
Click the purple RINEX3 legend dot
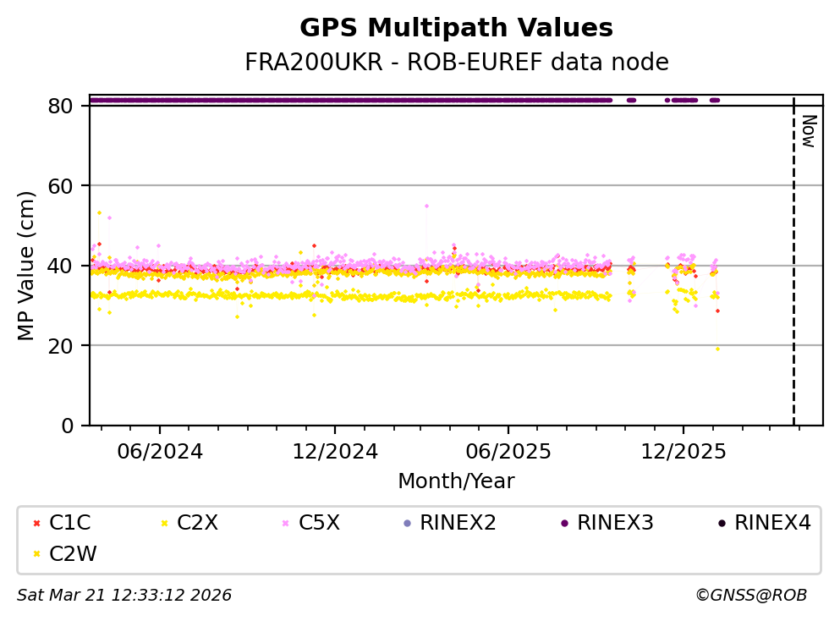click(x=563, y=524)
